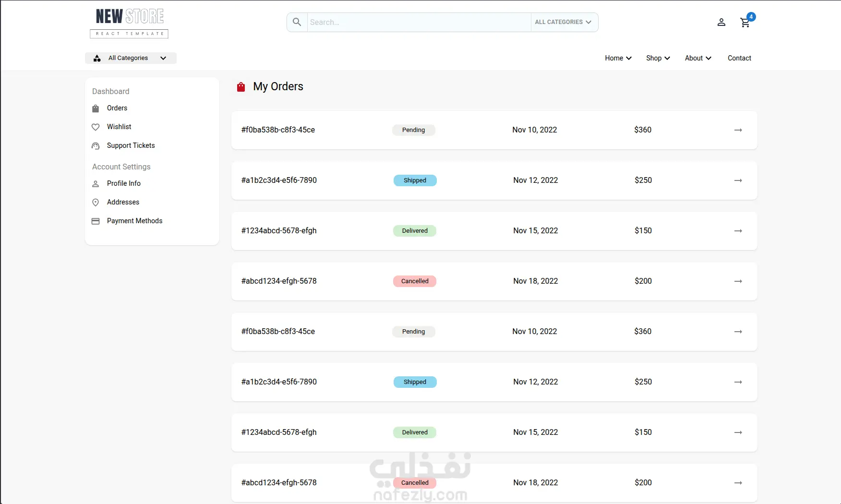Click the user account profile icon
Image resolution: width=841 pixels, height=504 pixels.
coord(721,22)
